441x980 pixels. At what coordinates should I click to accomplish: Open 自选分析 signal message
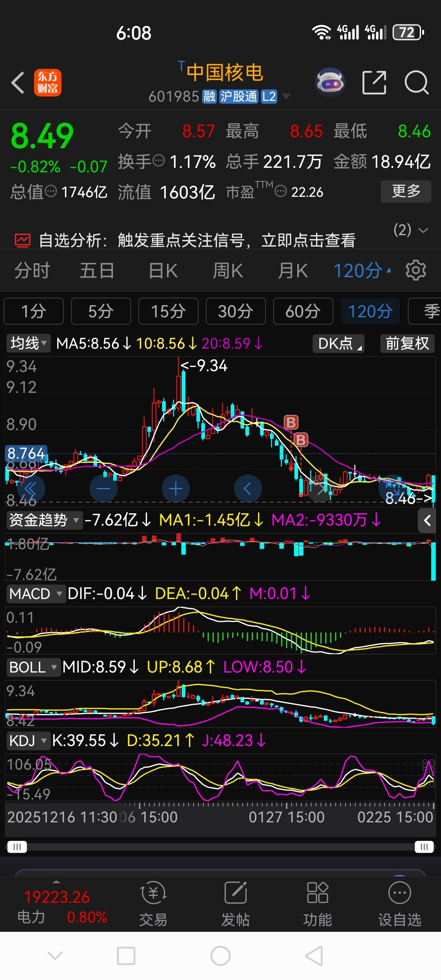coord(197,241)
